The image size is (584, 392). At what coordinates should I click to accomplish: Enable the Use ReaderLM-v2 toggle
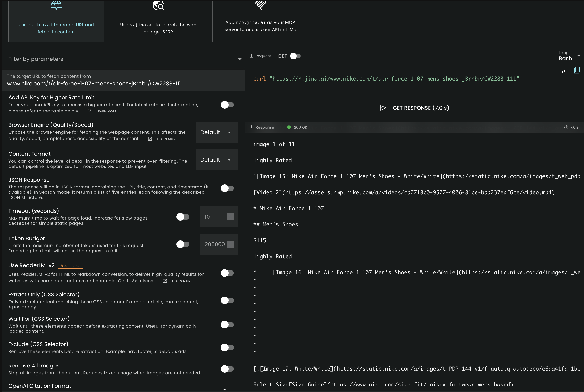click(227, 273)
